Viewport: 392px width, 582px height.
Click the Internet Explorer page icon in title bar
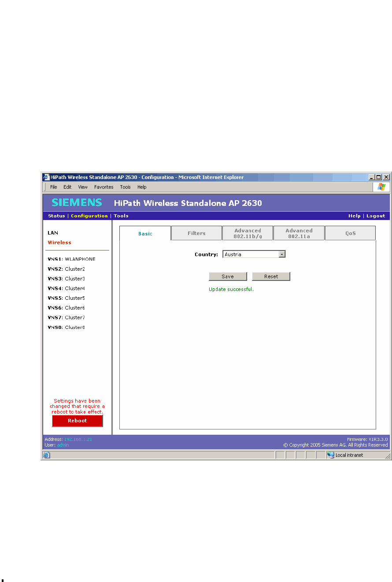coord(46,177)
